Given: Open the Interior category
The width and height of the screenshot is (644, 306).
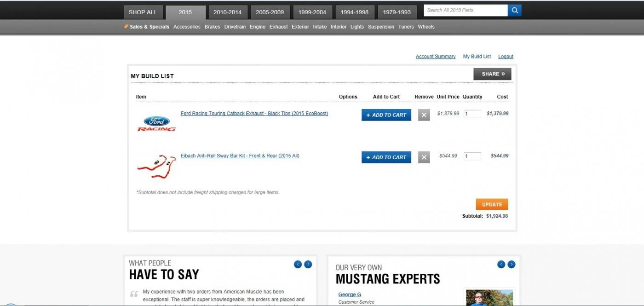Looking at the screenshot, I should [x=339, y=27].
